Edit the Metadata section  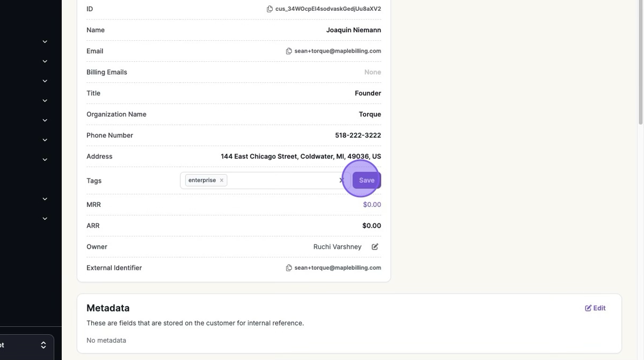tap(595, 308)
